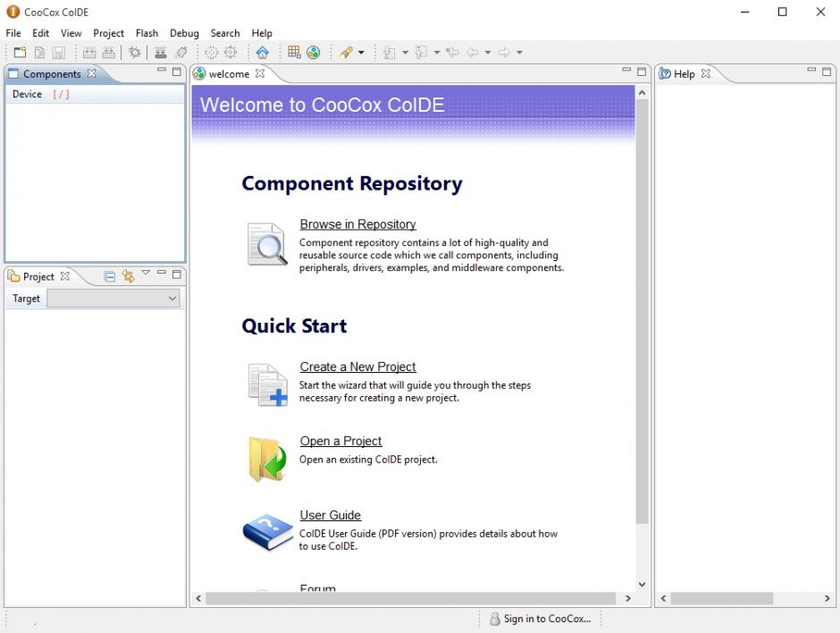Image resolution: width=840 pixels, height=633 pixels.
Task: Open the Search menu
Action: [x=225, y=33]
